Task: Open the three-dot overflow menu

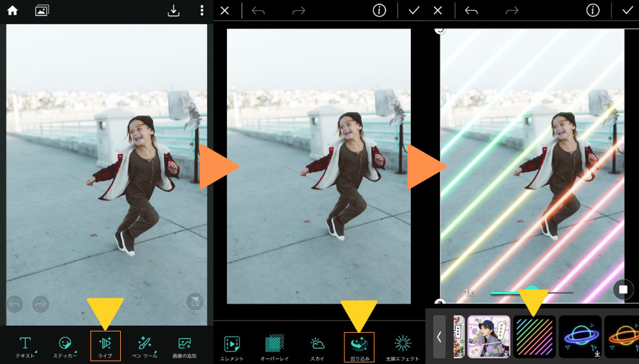Action: click(x=202, y=11)
